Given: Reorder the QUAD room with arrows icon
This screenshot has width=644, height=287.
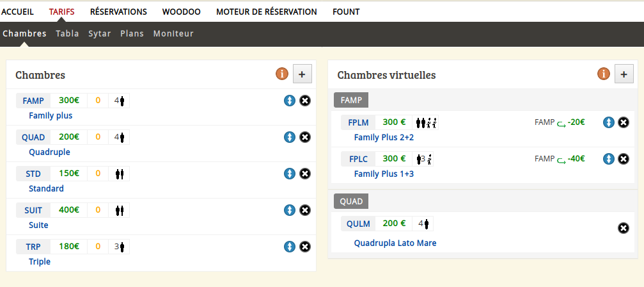Looking at the screenshot, I should click(x=290, y=137).
